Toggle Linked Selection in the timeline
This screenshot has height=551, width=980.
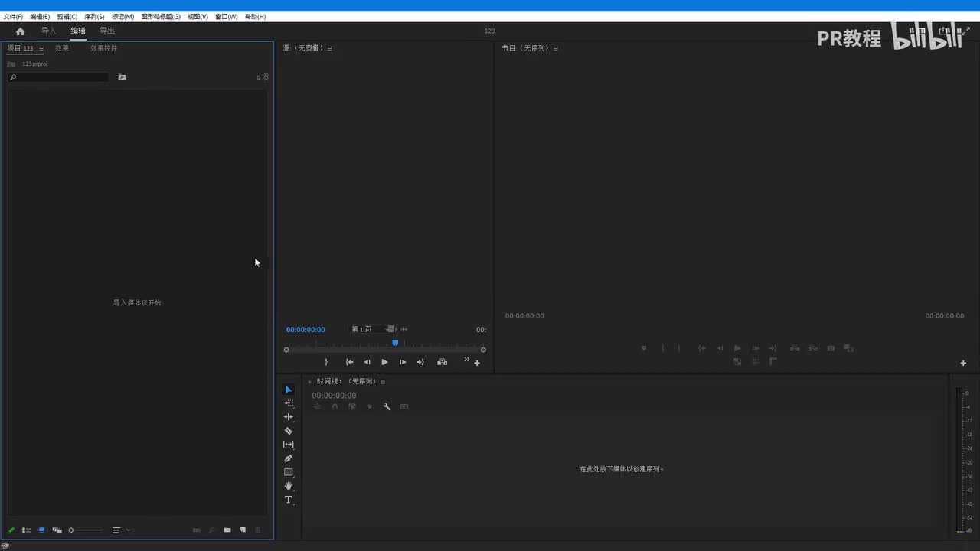[352, 407]
